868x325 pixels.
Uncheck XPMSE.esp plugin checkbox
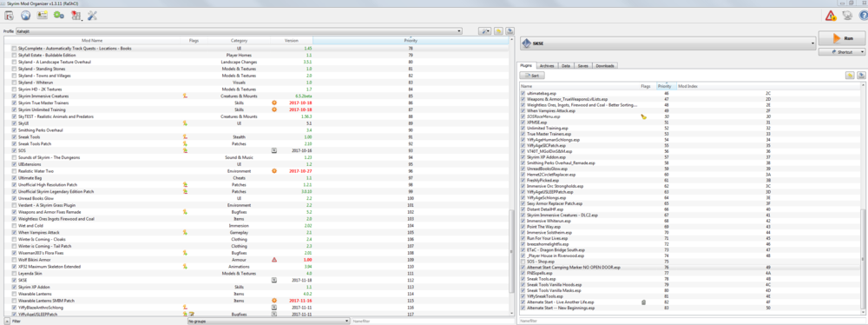(523, 123)
